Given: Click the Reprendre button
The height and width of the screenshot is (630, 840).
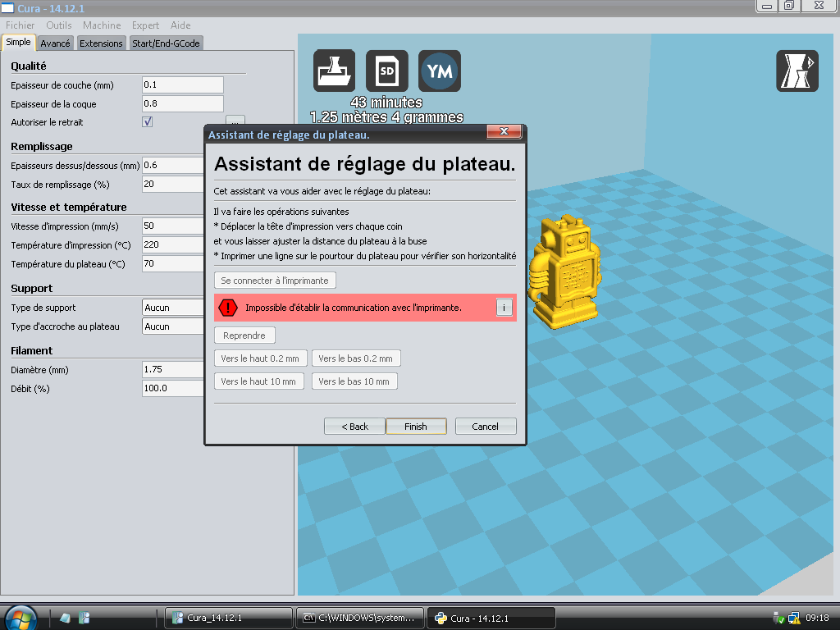Looking at the screenshot, I should coord(244,336).
